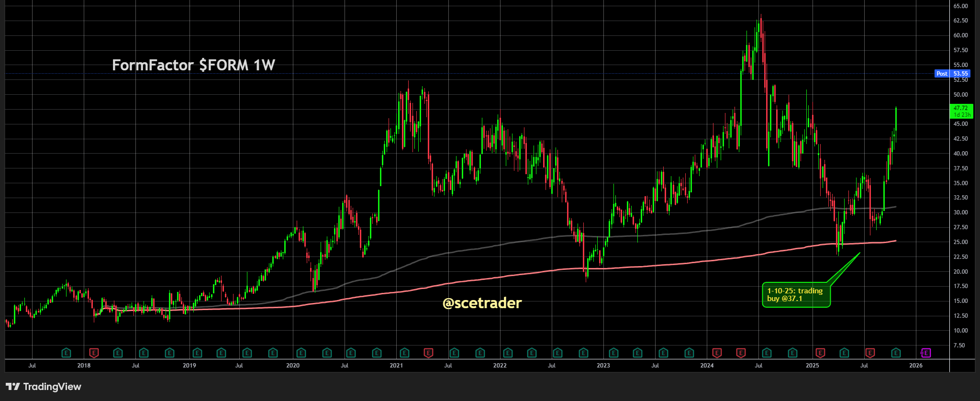Click the blue Post 53.55 price label
The width and height of the screenshot is (980, 401).
(952, 74)
